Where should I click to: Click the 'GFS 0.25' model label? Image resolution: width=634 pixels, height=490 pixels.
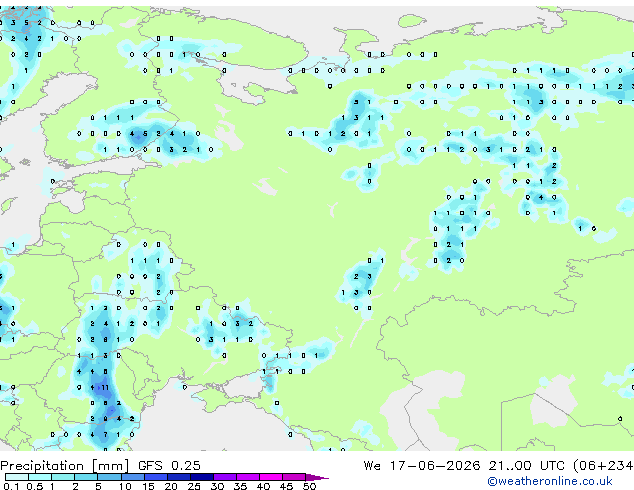[169, 465]
